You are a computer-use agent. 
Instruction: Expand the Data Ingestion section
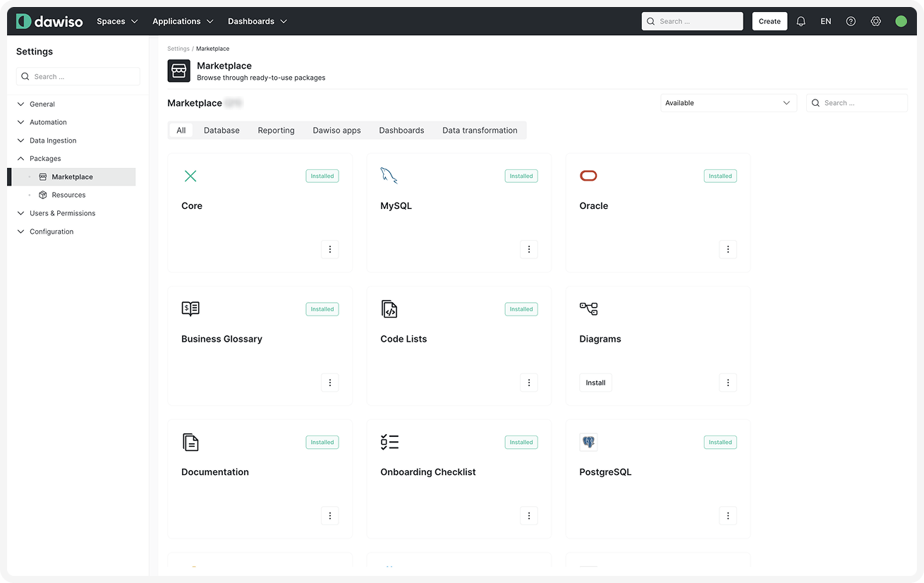point(53,140)
